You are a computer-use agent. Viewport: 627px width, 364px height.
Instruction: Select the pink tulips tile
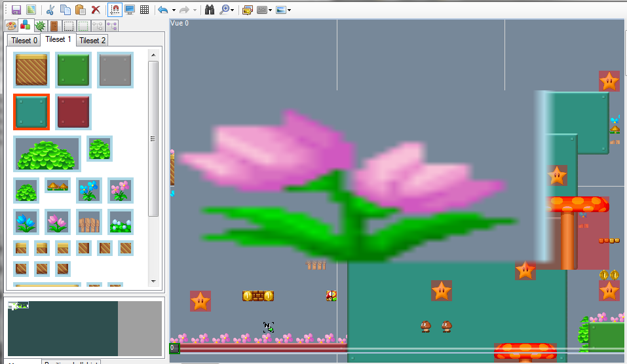pyautogui.click(x=58, y=222)
